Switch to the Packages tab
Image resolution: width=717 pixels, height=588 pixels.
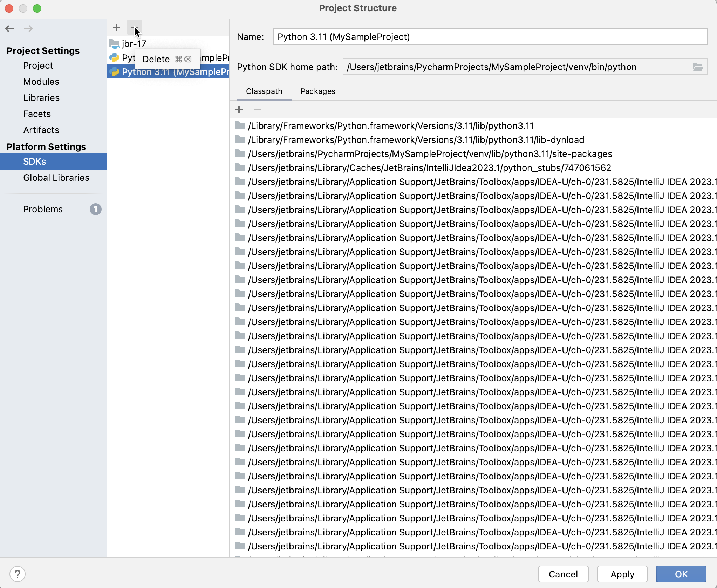click(317, 91)
